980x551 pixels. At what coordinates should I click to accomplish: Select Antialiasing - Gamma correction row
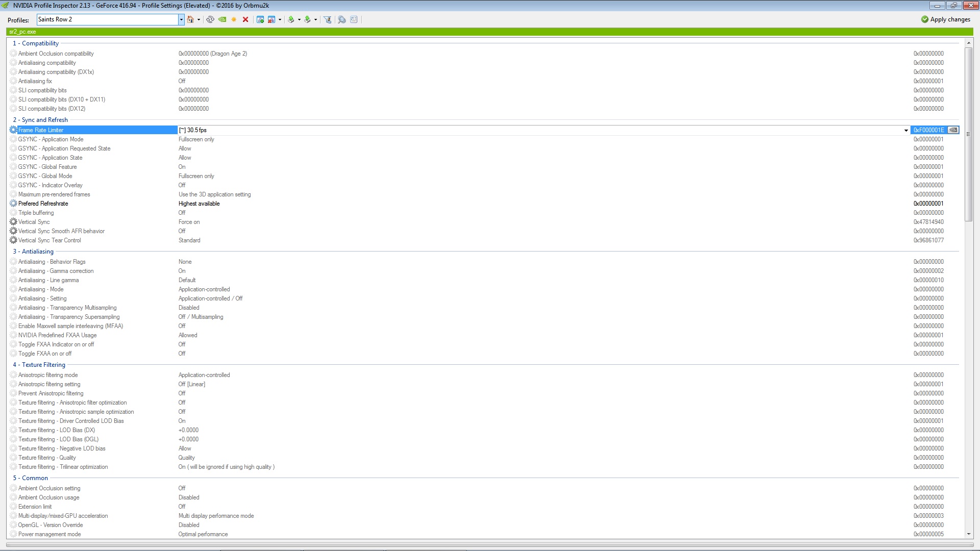point(484,271)
